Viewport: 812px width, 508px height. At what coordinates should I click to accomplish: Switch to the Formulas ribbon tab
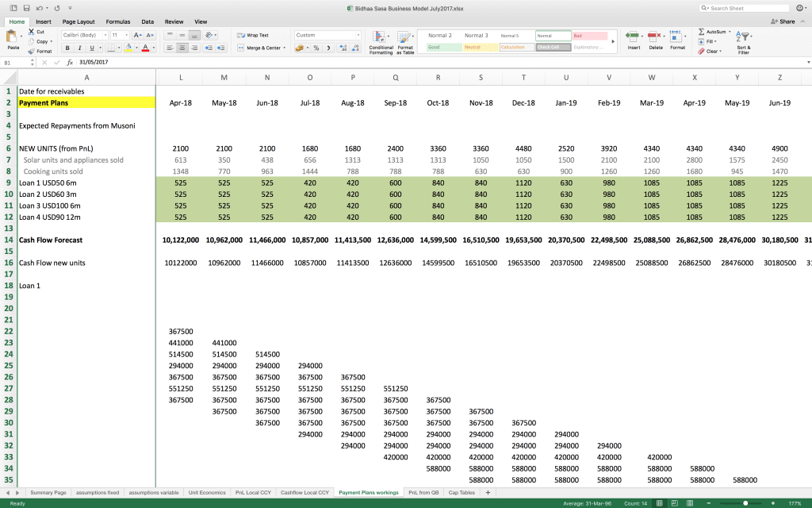click(x=118, y=21)
